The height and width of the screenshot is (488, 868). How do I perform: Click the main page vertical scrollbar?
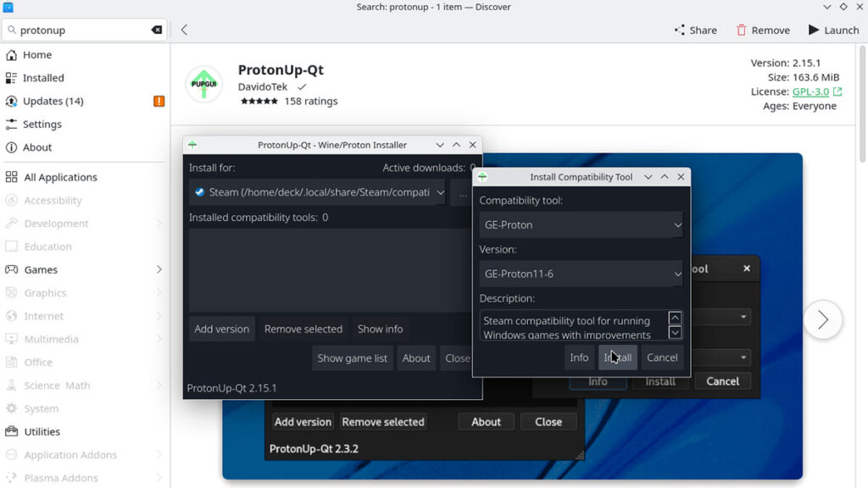pos(862,104)
